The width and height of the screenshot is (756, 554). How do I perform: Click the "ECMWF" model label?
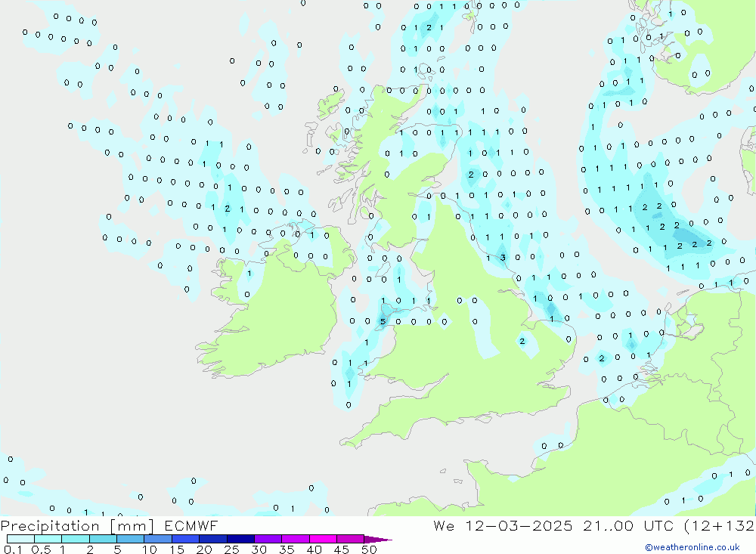(x=191, y=526)
